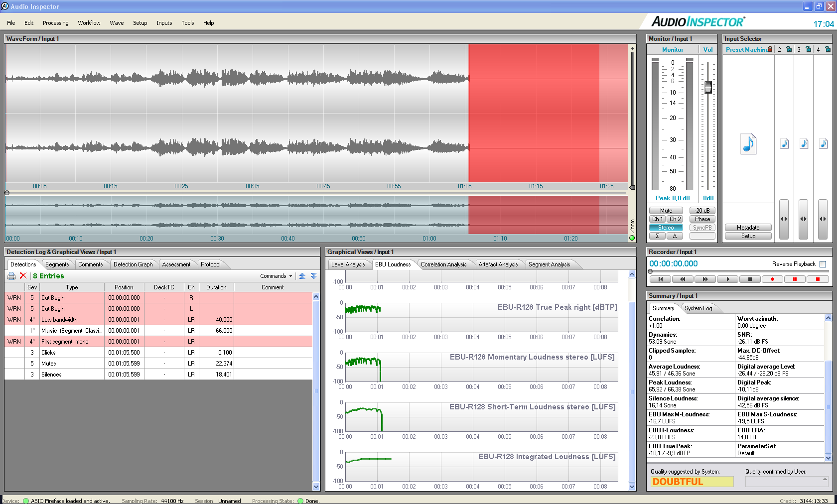
Task: Click the waveform zoom-in plus icon
Action: 632,49
